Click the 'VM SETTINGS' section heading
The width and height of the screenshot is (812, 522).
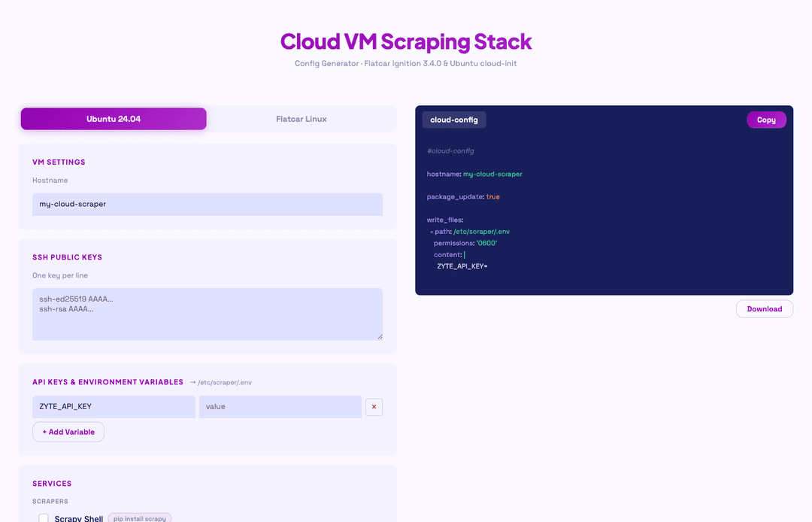59,162
